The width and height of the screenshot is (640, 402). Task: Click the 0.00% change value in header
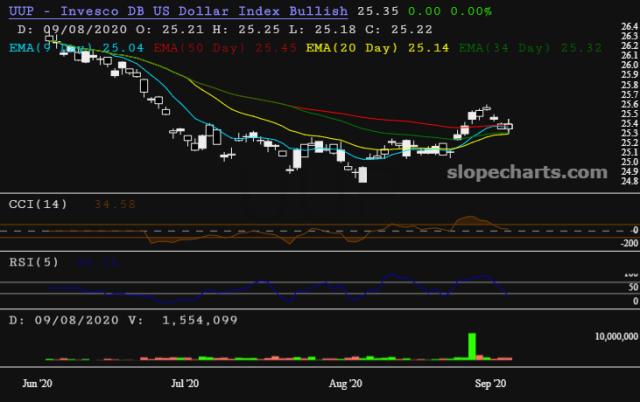pos(470,11)
